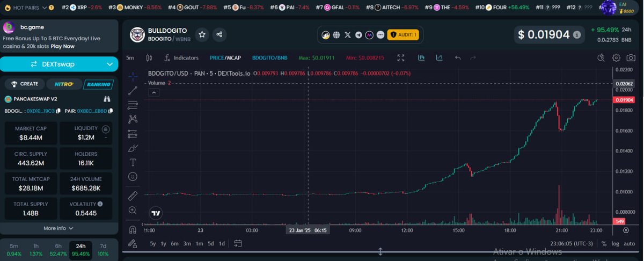The height and width of the screenshot is (261, 644).
Task: Set chart range to 1m
Action: (x=199, y=243)
